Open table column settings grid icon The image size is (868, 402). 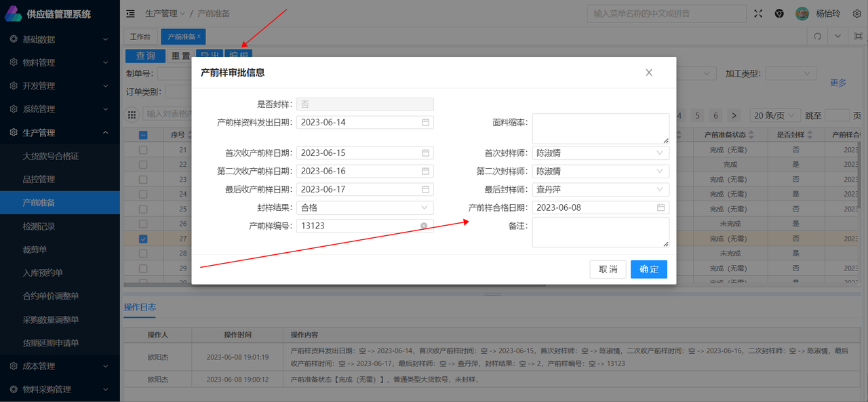click(132, 115)
